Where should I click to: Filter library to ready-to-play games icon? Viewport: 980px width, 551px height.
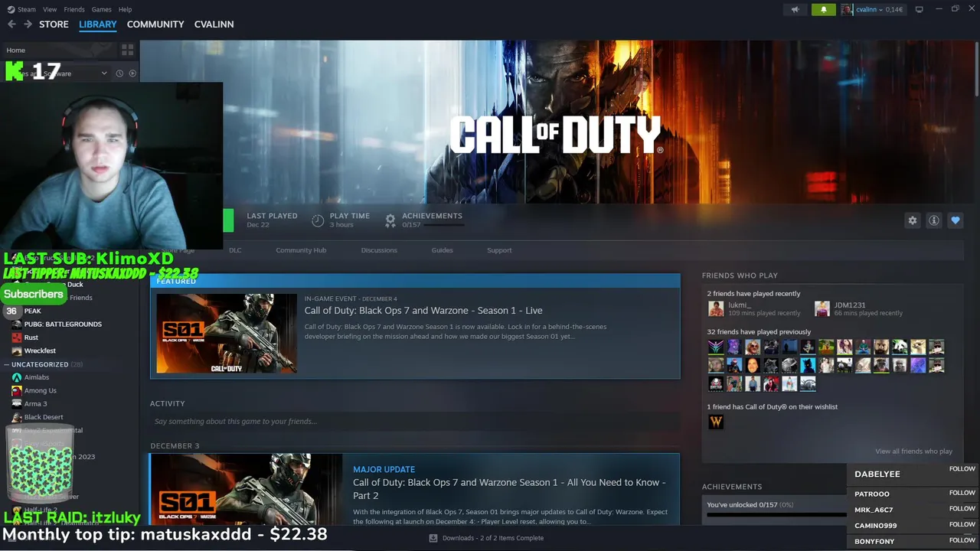click(x=132, y=73)
